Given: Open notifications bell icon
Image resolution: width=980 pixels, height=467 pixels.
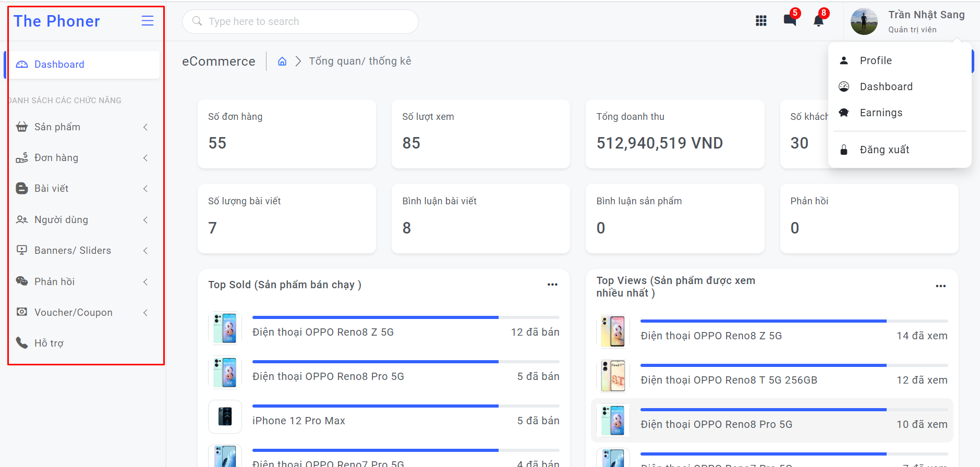Looking at the screenshot, I should click(x=819, y=20).
